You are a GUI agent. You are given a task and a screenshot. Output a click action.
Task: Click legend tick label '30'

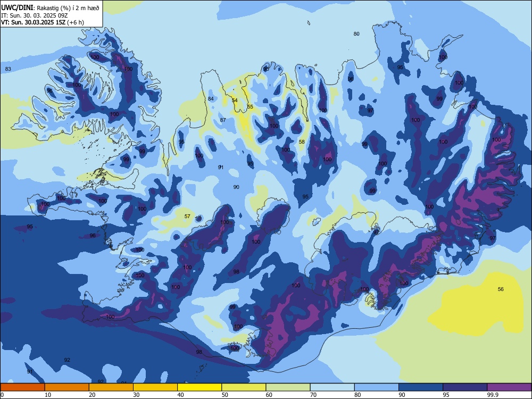tap(136, 395)
